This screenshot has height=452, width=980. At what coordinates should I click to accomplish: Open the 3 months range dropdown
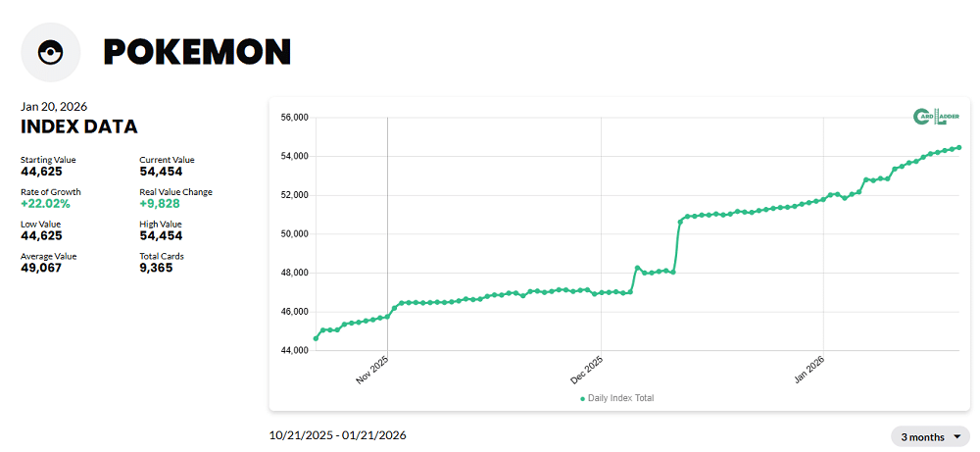pos(929,436)
